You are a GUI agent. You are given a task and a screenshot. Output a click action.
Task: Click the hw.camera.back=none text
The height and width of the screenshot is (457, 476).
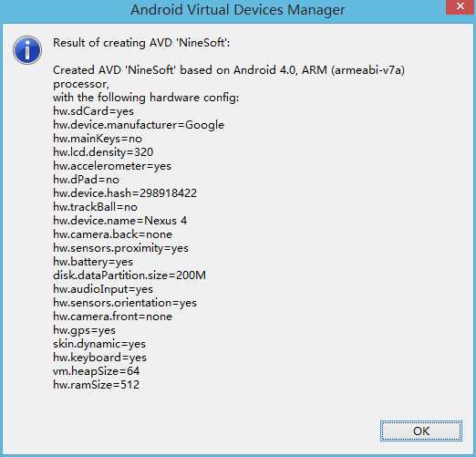pyautogui.click(x=113, y=234)
